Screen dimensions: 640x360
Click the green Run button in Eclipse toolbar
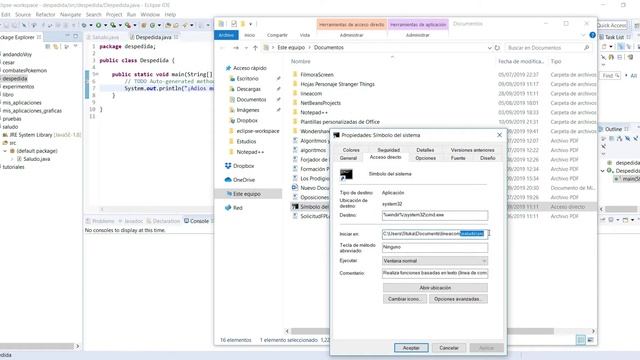[98, 25]
